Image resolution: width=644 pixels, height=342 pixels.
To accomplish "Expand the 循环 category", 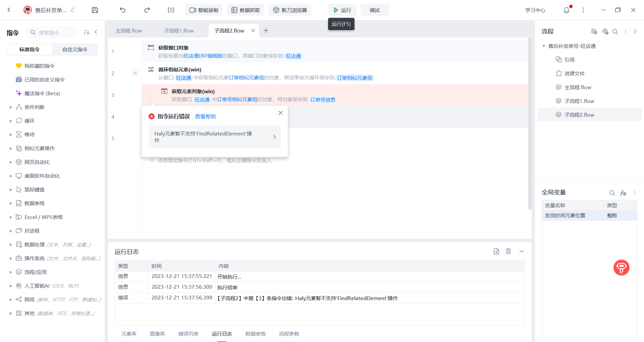I will point(11,121).
